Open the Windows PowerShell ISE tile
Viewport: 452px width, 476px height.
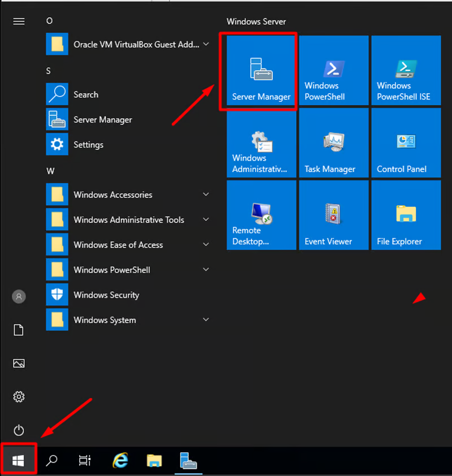tap(406, 71)
